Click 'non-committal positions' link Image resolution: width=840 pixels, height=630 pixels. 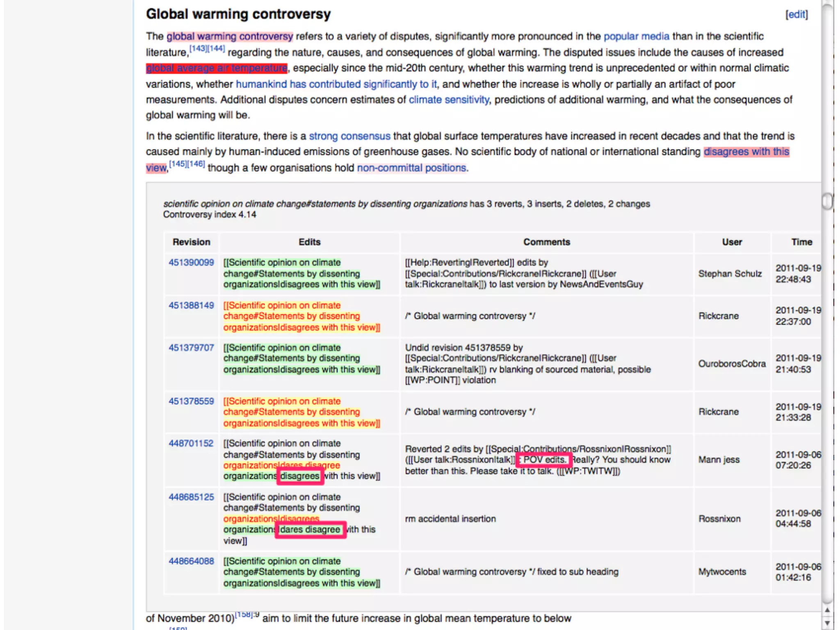coord(411,168)
